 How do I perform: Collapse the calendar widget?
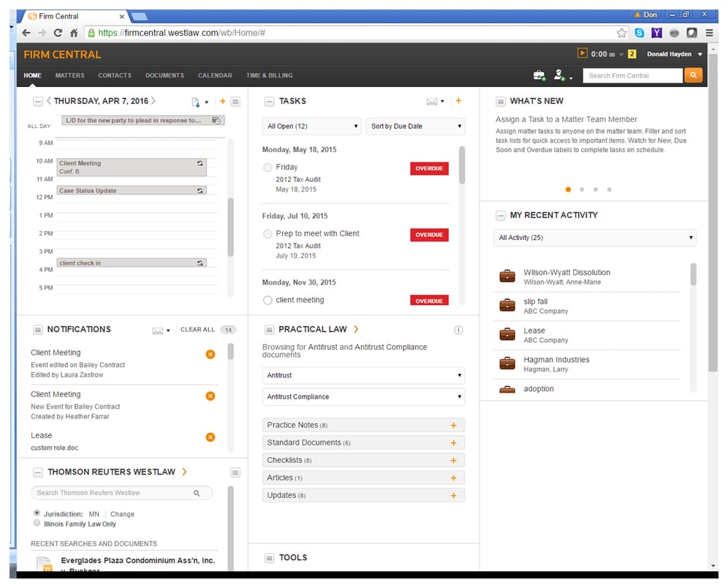pyautogui.click(x=37, y=101)
